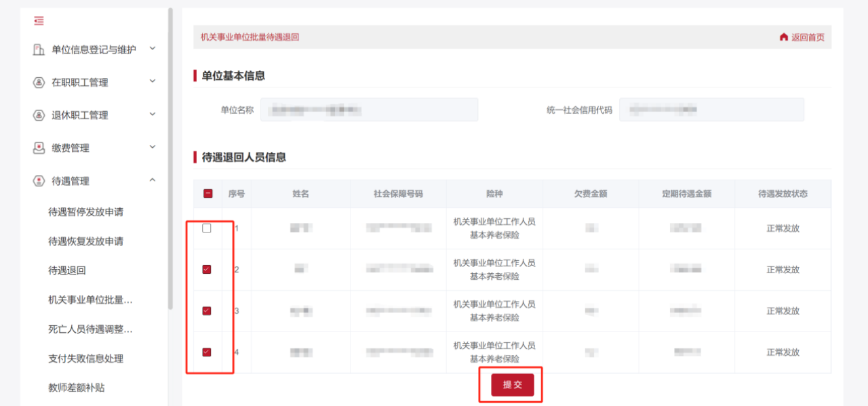
Task: Uncheck the checkbox for row 3
Action: 207,311
